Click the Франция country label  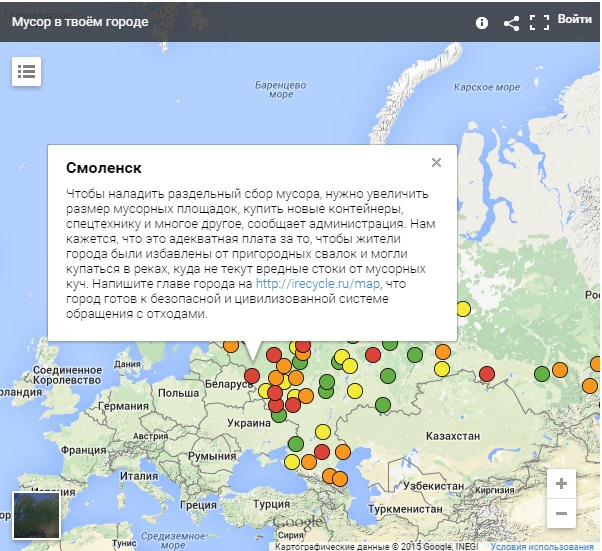(x=83, y=450)
